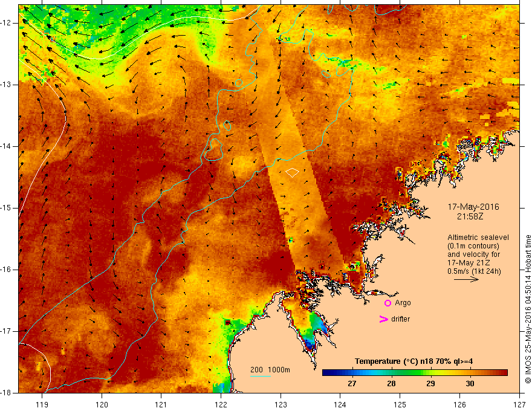Click the '17-May-2016' date text
The width and height of the screenshot is (532, 411).
[473, 207]
